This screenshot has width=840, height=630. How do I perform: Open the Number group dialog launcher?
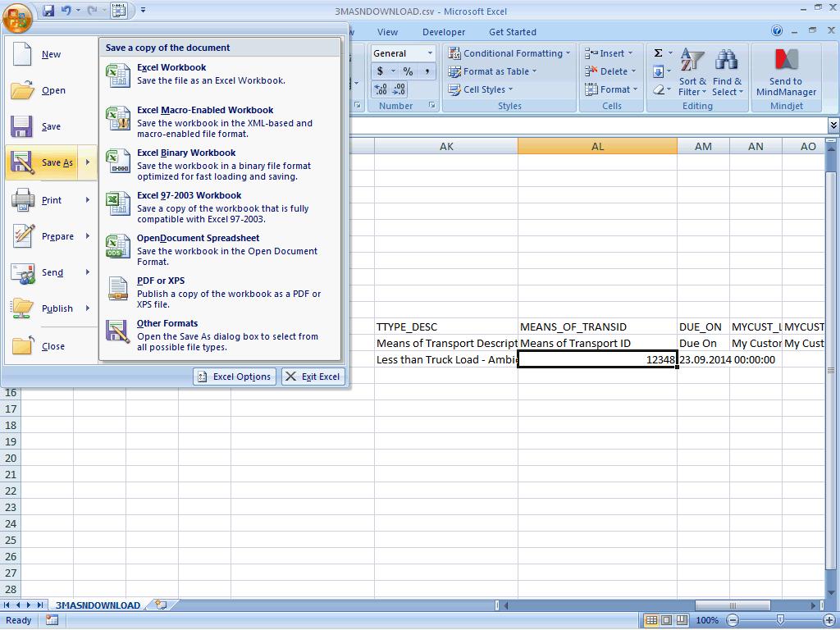click(431, 106)
